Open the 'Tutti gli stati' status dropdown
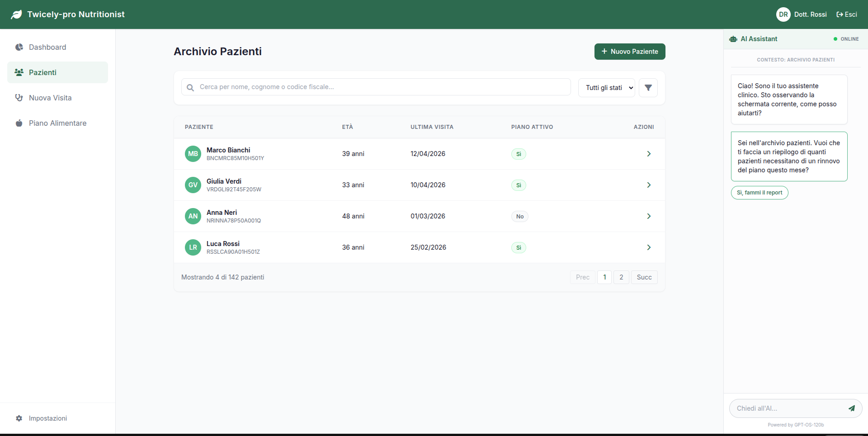This screenshot has height=436, width=868. [606, 88]
